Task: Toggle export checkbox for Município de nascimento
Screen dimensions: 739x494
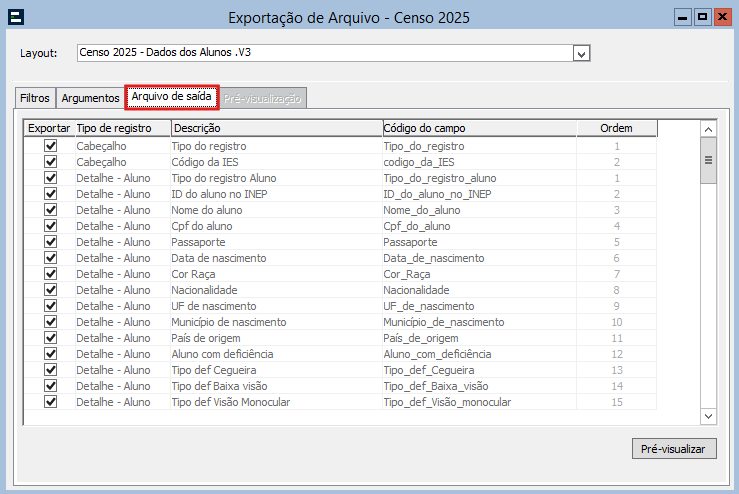Action: coord(50,322)
